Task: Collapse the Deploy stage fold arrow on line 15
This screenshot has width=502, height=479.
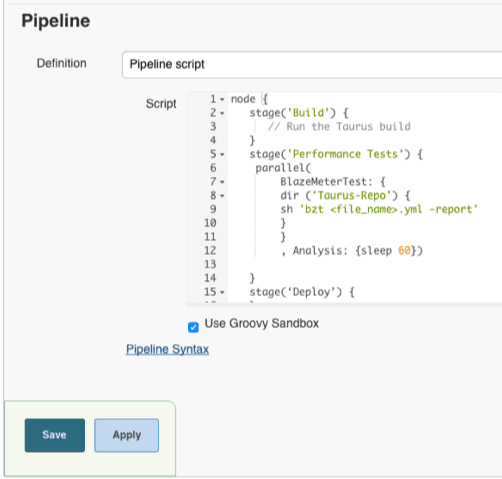Action: tap(222, 293)
